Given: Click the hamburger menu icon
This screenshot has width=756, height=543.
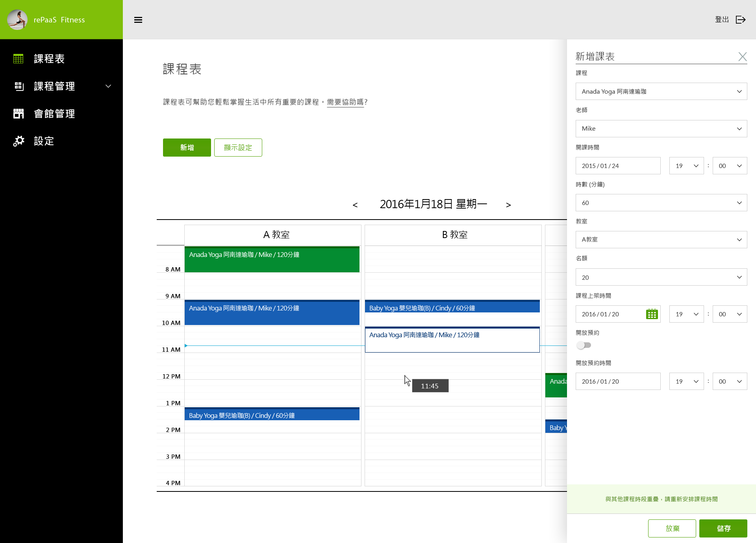Looking at the screenshot, I should [138, 20].
